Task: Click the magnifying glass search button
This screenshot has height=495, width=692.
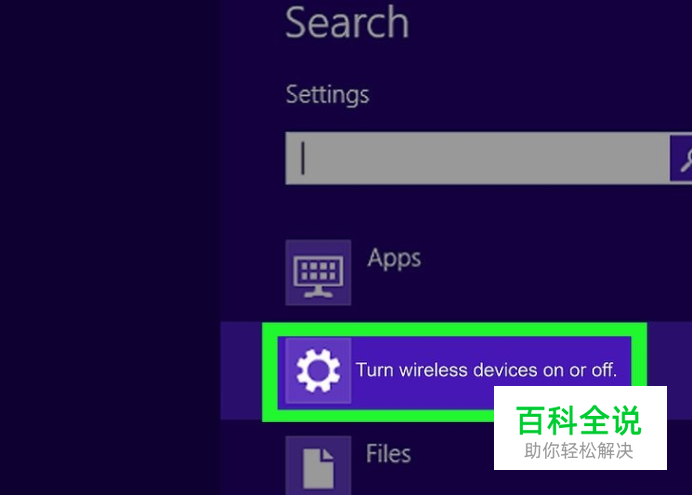Action: [x=681, y=158]
